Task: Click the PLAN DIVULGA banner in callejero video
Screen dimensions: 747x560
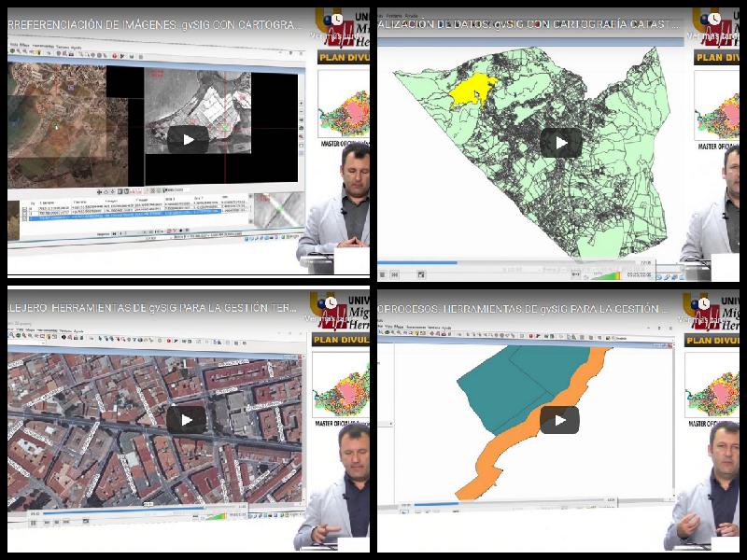Action: pyautogui.click(x=340, y=341)
